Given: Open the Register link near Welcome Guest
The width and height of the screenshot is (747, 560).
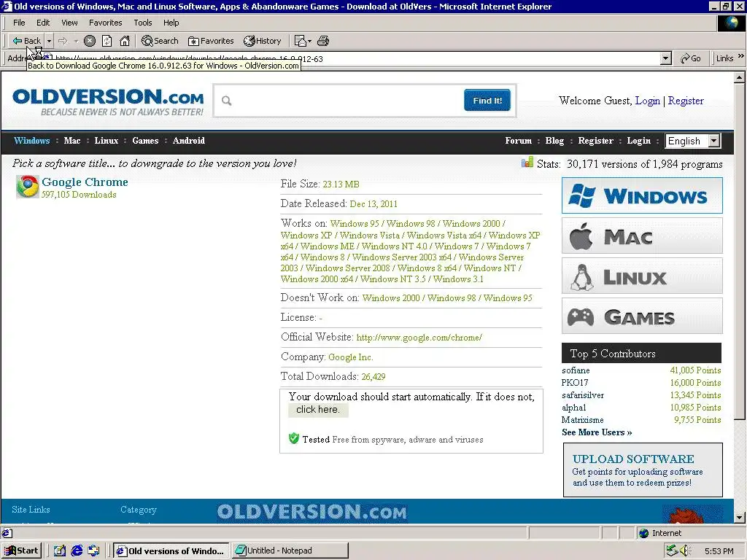Looking at the screenshot, I should (x=686, y=101).
